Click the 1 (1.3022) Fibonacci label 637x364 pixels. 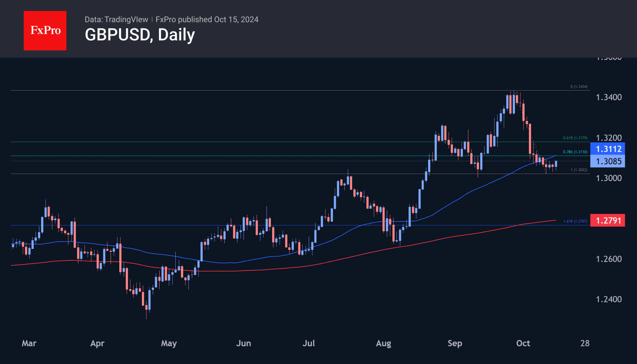[x=579, y=170]
